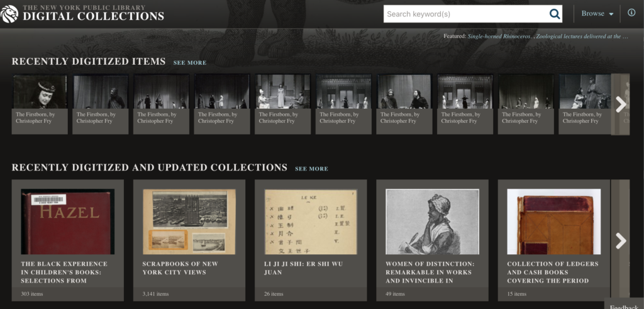Click title Li Ji Ji Shi: Er Shi Wu Juan

pyautogui.click(x=304, y=268)
